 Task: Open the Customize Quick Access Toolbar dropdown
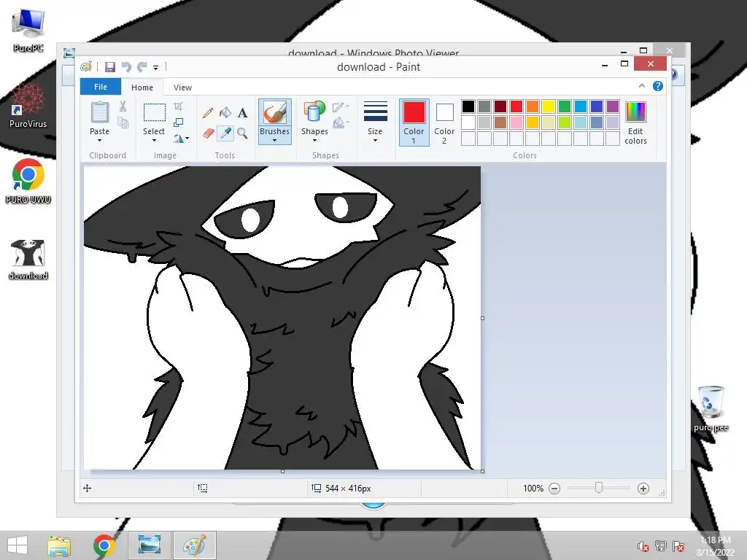[x=156, y=68]
